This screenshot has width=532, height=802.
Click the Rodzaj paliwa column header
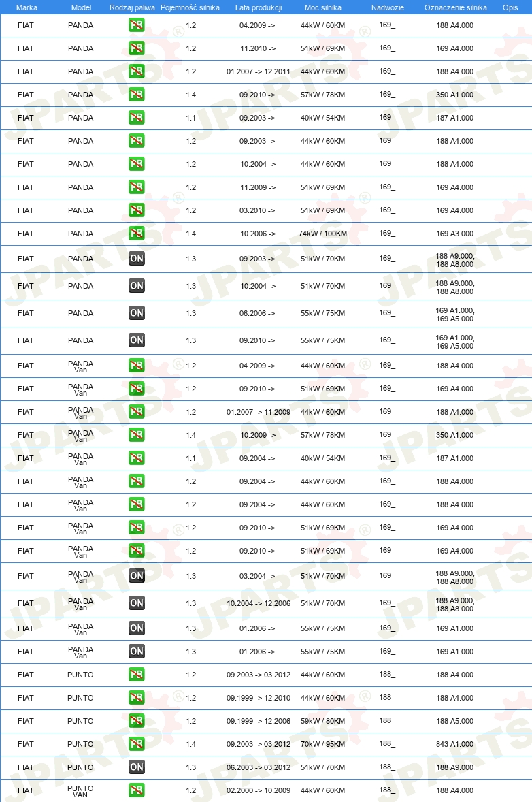[133, 7]
